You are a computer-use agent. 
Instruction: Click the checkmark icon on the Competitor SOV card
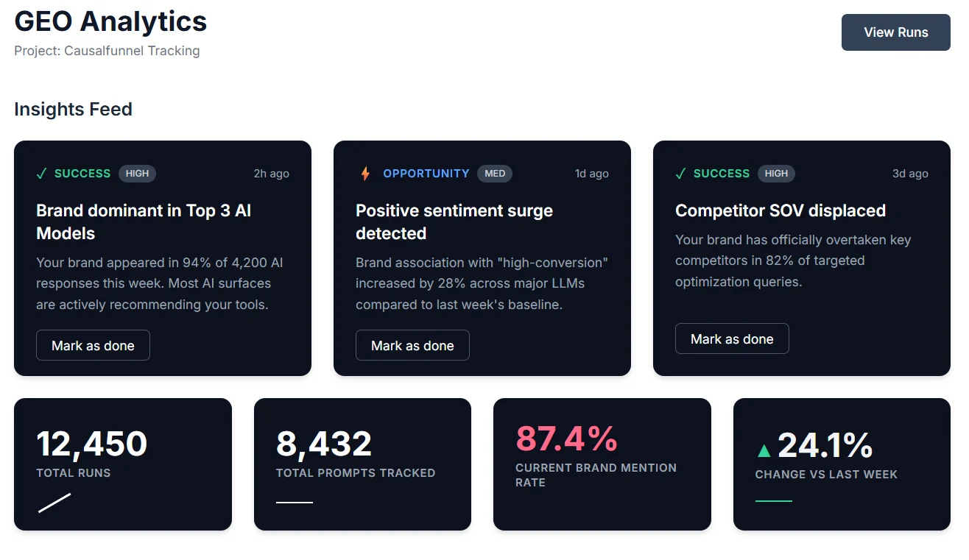[681, 174]
